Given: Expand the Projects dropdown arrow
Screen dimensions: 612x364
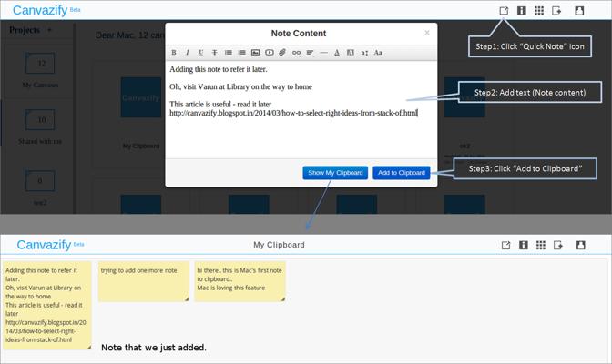Looking at the screenshot, I should (x=49, y=30).
